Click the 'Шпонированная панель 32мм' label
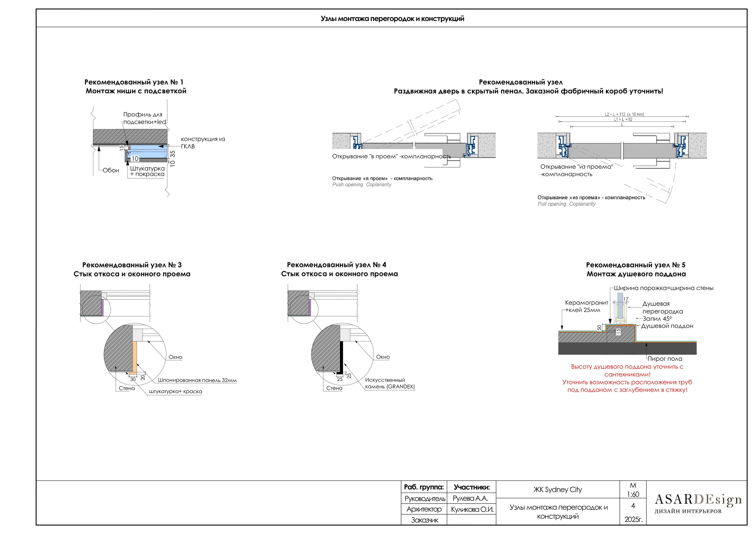756x534 pixels. tap(197, 380)
